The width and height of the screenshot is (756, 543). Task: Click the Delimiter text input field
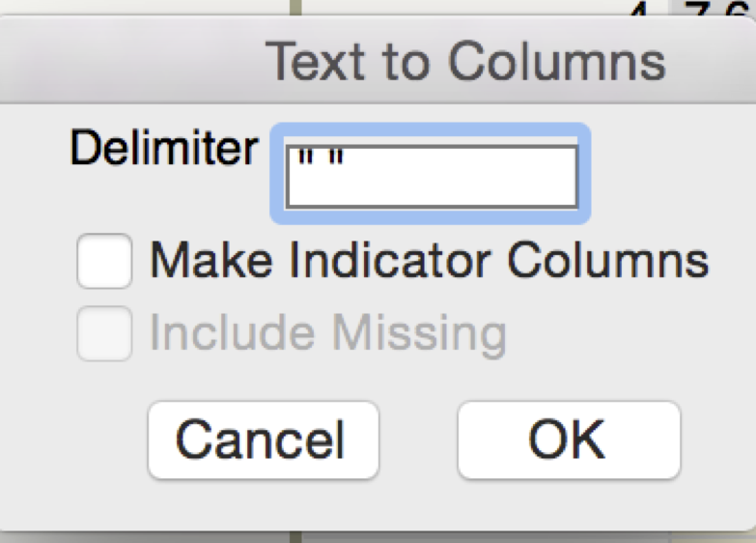[432, 176]
